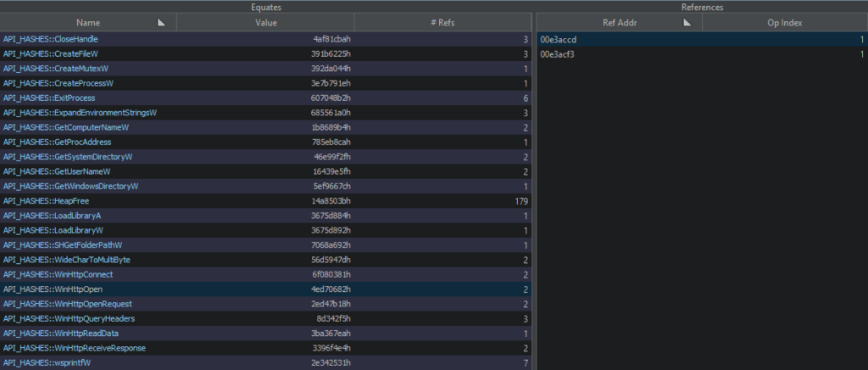Sort equates by the # Refs column

pos(443,24)
